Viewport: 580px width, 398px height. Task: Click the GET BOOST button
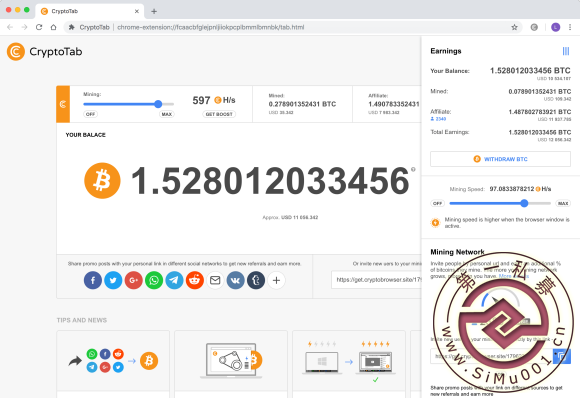click(219, 114)
